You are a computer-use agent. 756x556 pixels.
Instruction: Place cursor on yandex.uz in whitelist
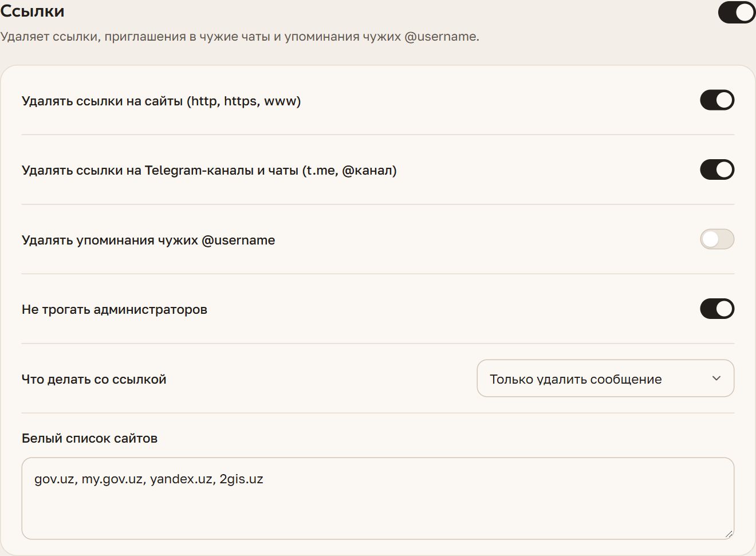pos(180,479)
